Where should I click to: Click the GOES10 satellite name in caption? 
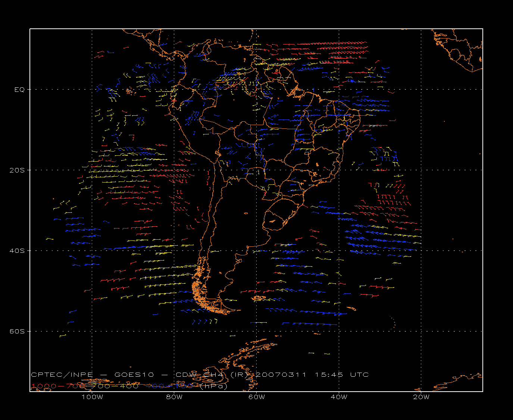(x=134, y=374)
